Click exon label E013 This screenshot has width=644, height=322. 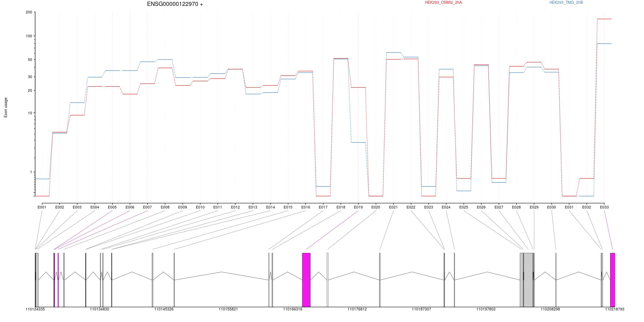pos(253,207)
